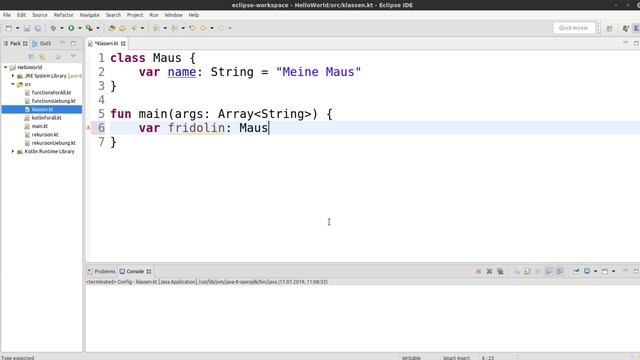Click Remove Launch X icon in Console
The image size is (640, 360).
point(489,271)
